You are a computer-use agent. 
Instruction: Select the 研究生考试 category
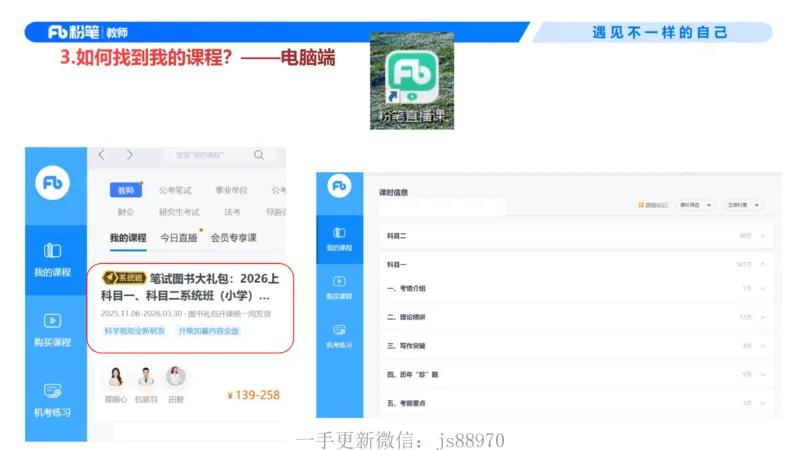pos(179,212)
